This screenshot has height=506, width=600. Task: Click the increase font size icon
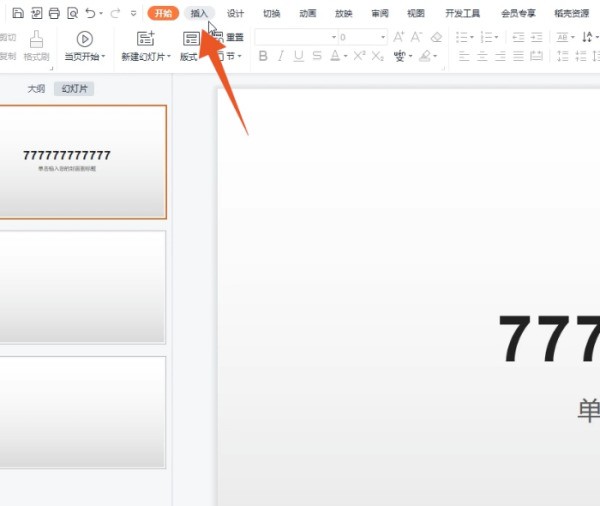coord(399,37)
